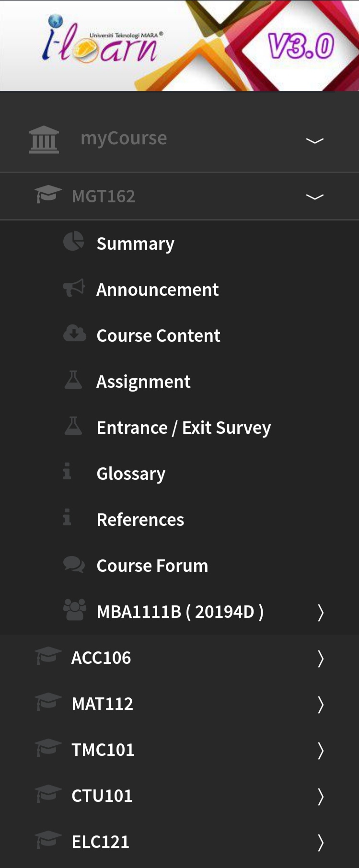
Task: Click the MGT162 graduation cap icon
Action: (x=48, y=195)
